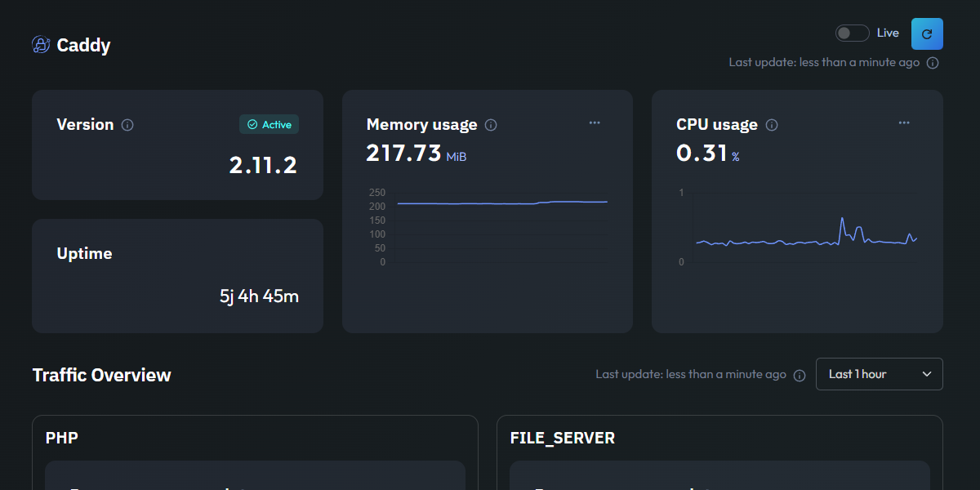
Task: Click the Live label text
Action: [888, 33]
